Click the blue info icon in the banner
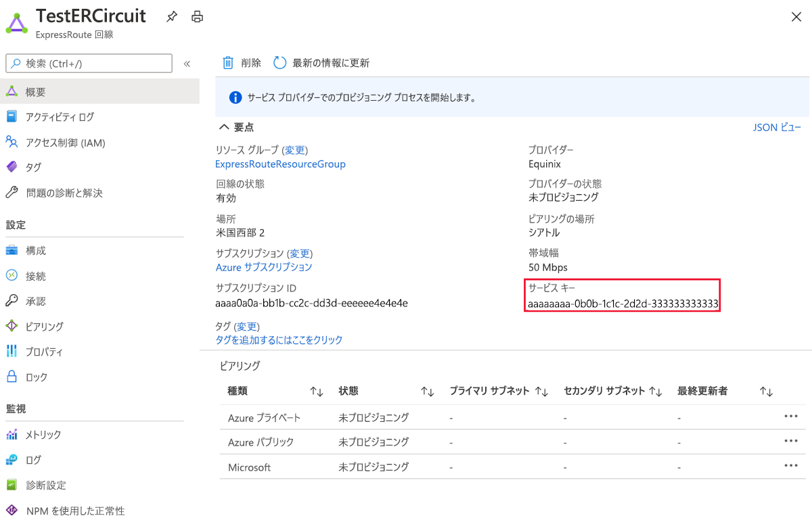Viewport: 812px width, 522px height. point(235,97)
